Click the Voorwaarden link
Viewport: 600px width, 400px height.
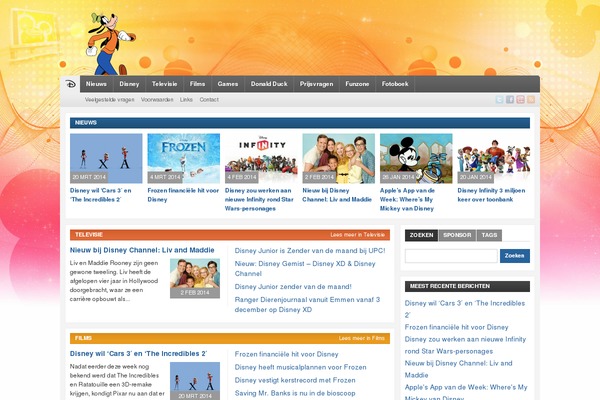157,100
